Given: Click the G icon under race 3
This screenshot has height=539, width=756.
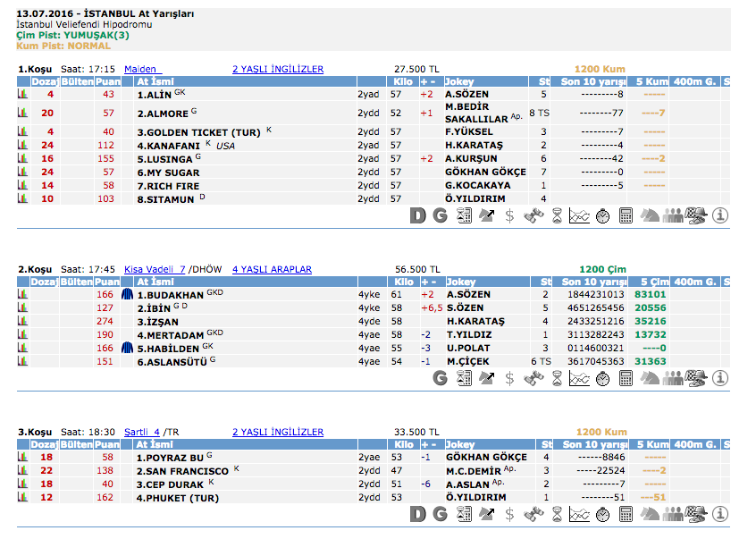Looking at the screenshot, I should tap(440, 514).
